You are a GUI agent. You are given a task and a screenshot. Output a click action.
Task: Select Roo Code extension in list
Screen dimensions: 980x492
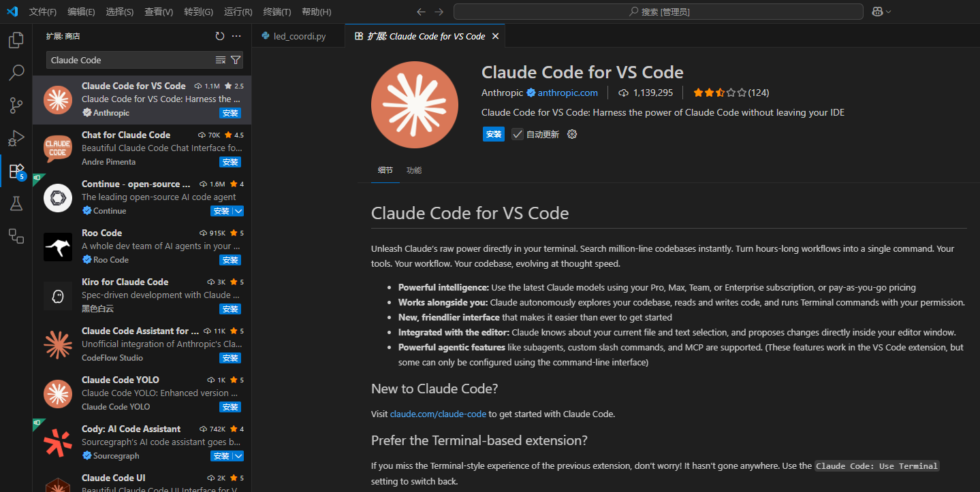pos(142,246)
